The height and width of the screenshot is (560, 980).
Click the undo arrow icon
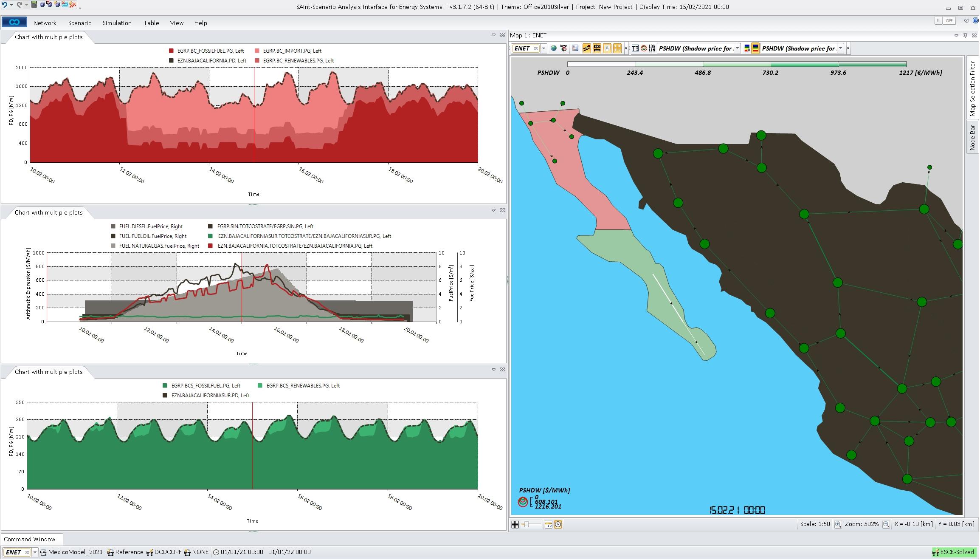[x=5, y=5]
